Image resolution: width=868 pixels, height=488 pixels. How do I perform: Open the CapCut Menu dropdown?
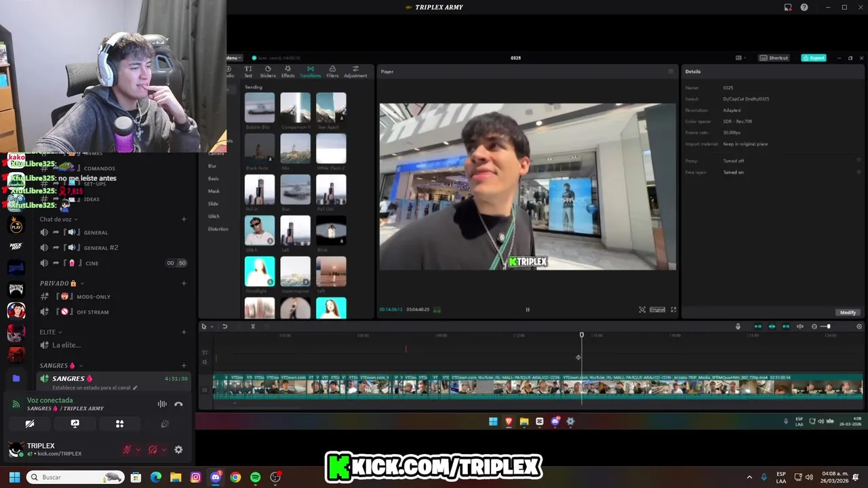click(x=233, y=58)
